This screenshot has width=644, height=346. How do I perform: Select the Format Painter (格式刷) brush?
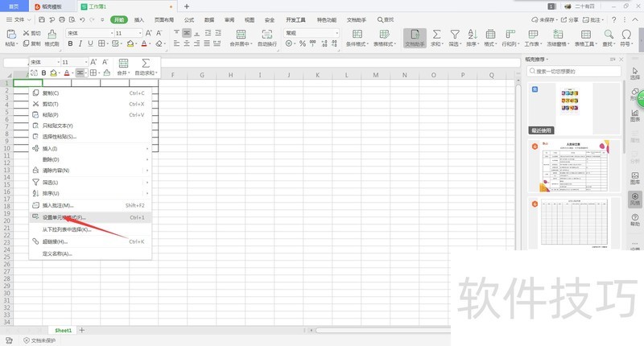pos(52,34)
